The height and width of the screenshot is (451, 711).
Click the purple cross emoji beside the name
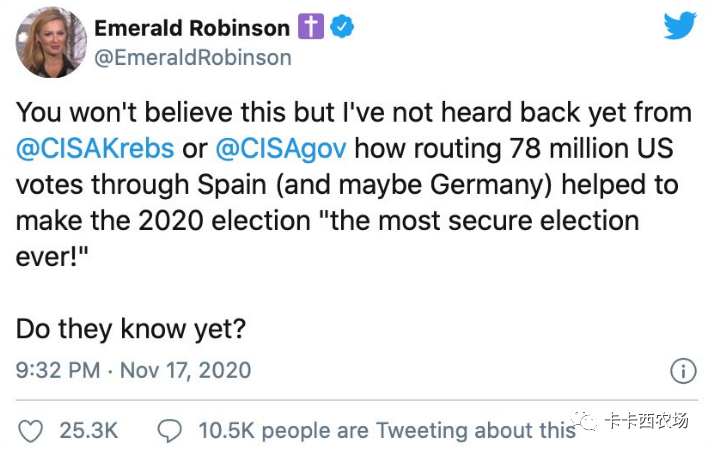pyautogui.click(x=312, y=28)
